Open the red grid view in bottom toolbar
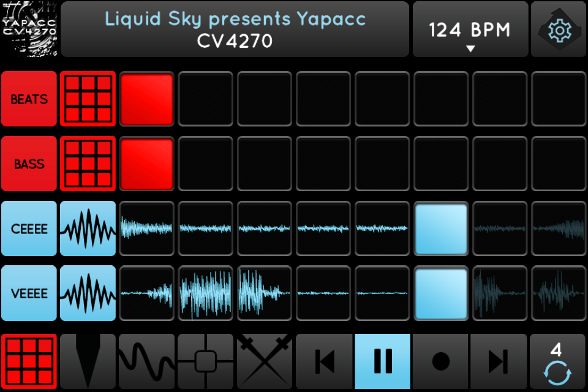This screenshot has height=392, width=588. pos(29,361)
